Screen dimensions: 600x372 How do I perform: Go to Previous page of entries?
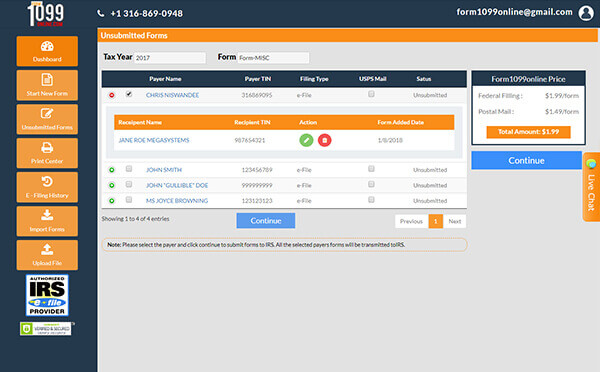(x=411, y=221)
